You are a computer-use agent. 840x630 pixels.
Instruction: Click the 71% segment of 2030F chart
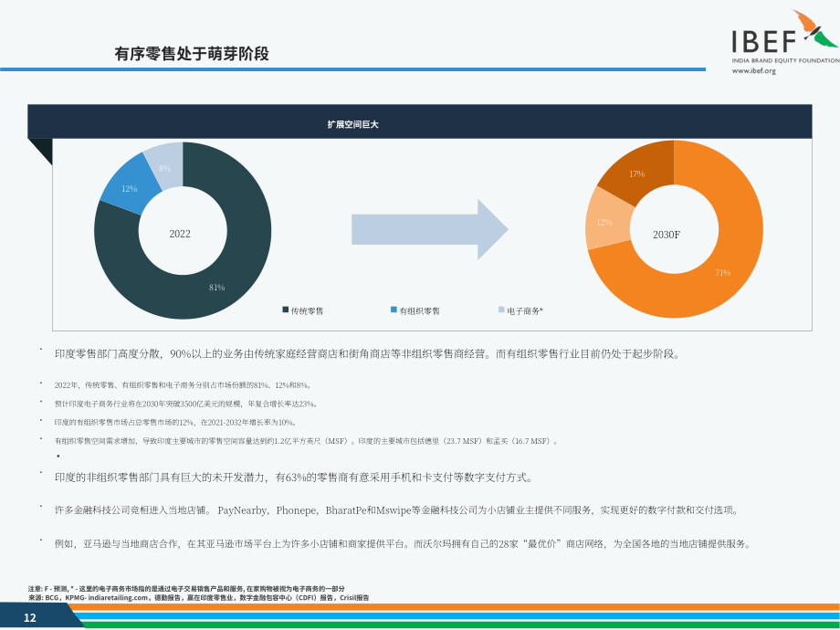pos(723,273)
